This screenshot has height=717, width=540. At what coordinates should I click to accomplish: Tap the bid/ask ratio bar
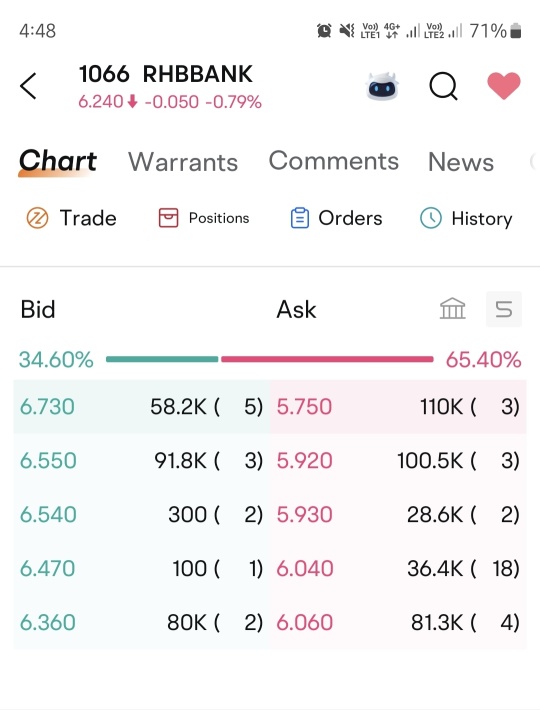click(269, 359)
